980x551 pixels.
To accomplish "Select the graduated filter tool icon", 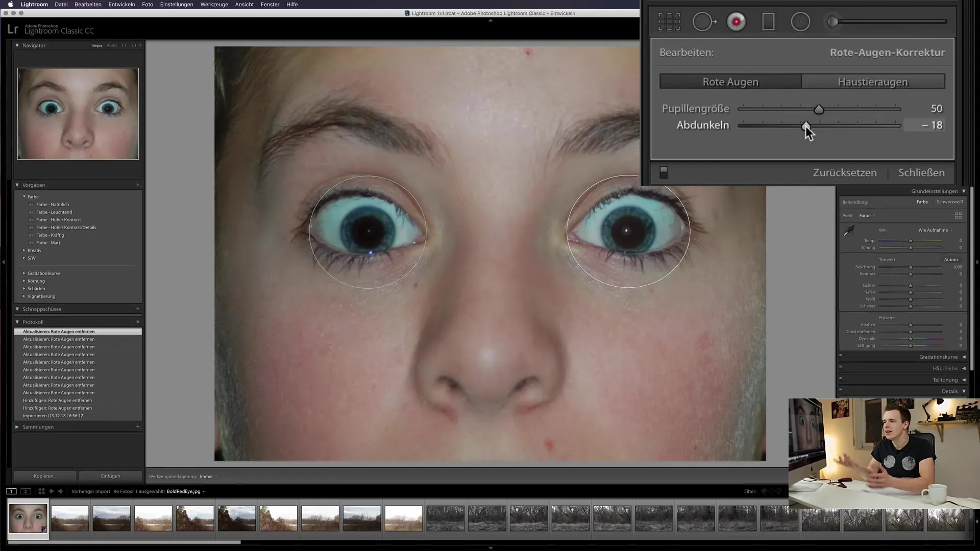I will tap(768, 22).
